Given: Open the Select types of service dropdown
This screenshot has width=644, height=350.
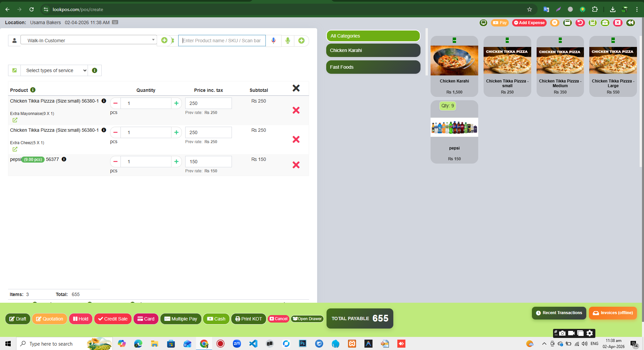Looking at the screenshot, I should 54,70.
